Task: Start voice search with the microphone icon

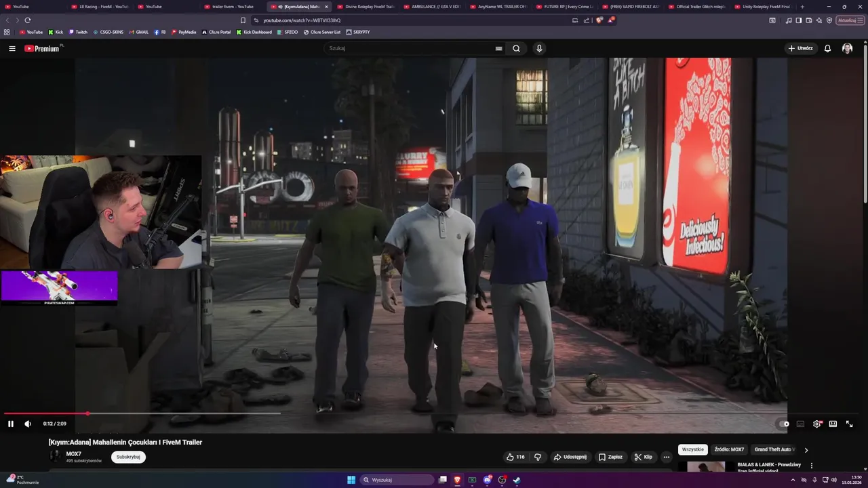Action: pos(539,48)
